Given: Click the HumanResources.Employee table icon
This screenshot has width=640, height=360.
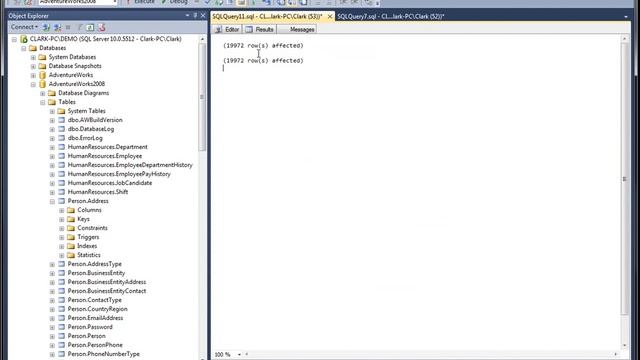Looking at the screenshot, I should point(62,156).
